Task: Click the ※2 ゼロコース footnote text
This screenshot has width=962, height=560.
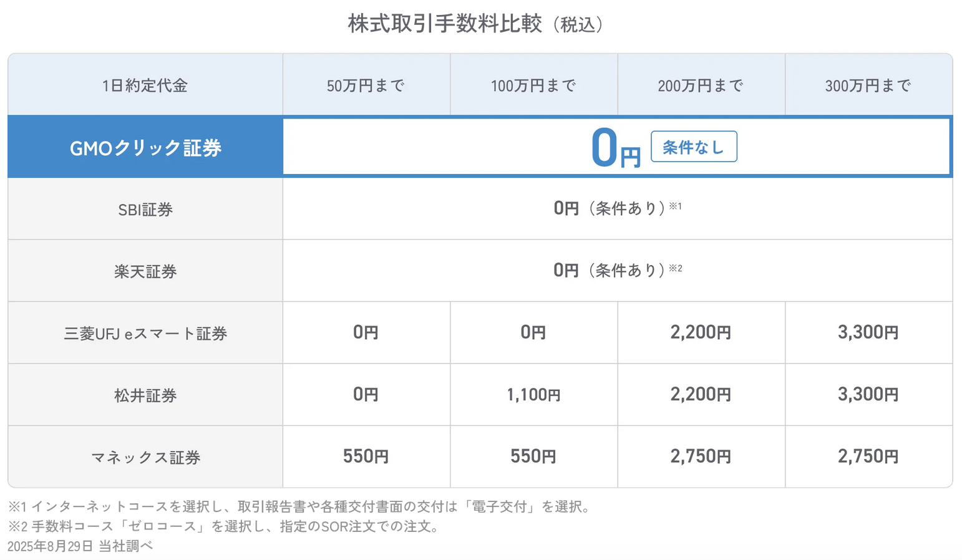Action: 225,526
